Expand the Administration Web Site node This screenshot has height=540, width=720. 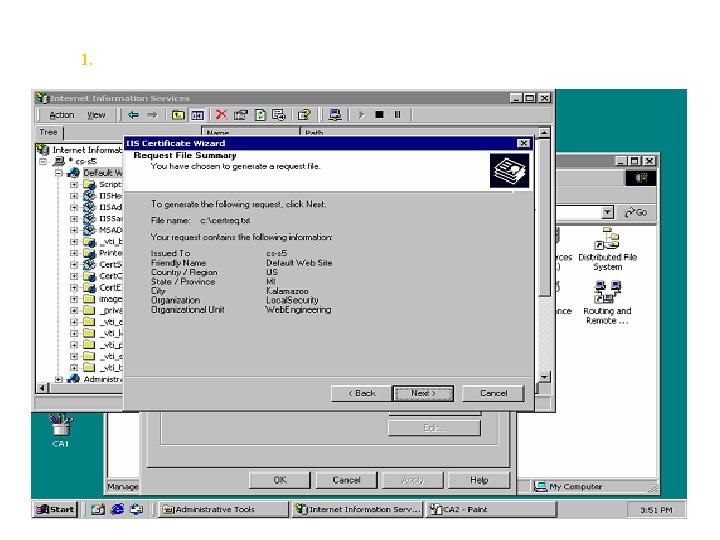[58, 379]
